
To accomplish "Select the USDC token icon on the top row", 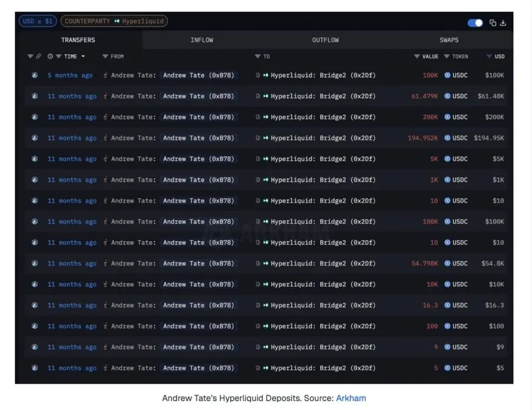I will [x=447, y=75].
